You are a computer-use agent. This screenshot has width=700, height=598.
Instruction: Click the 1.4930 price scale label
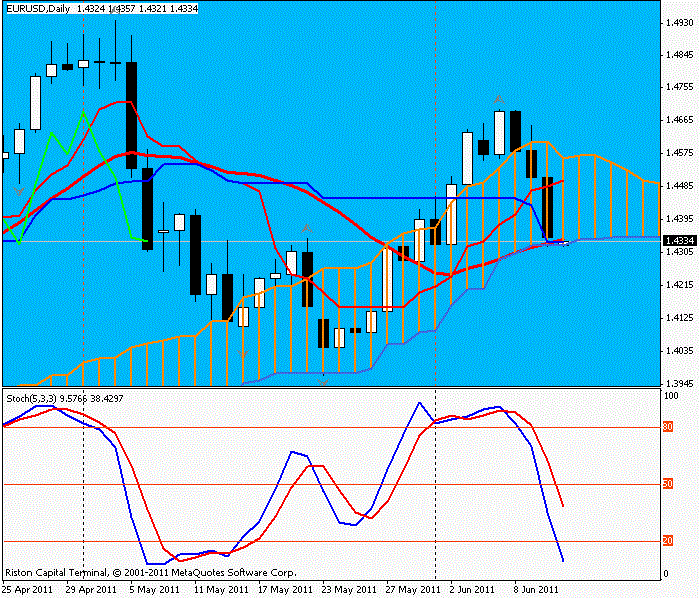(679, 22)
